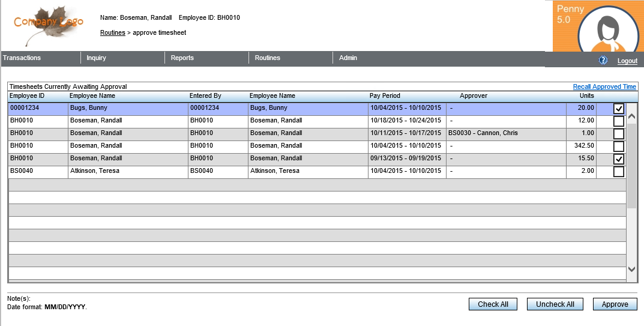Click the Company Logo maple leaf image
644x326 pixels.
[49, 24]
